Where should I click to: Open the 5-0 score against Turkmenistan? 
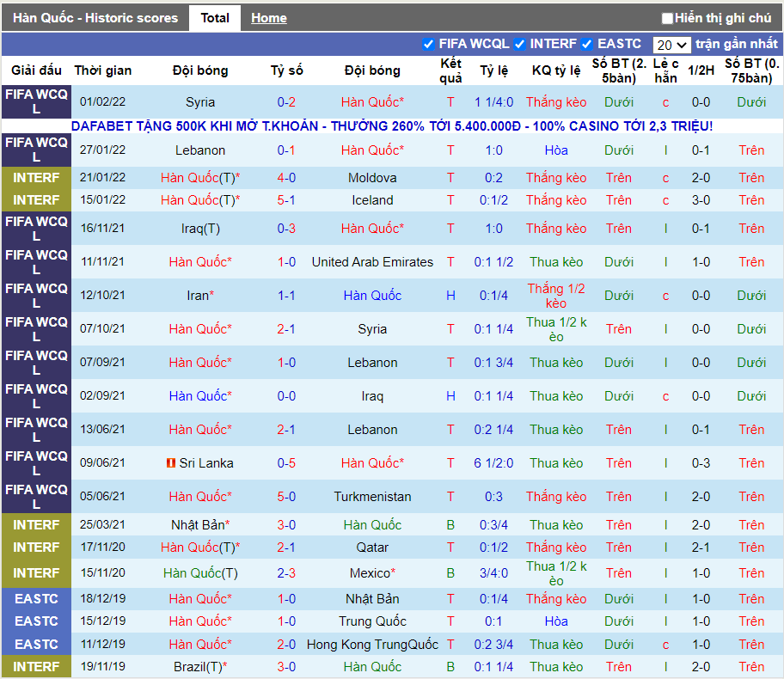[x=286, y=497]
